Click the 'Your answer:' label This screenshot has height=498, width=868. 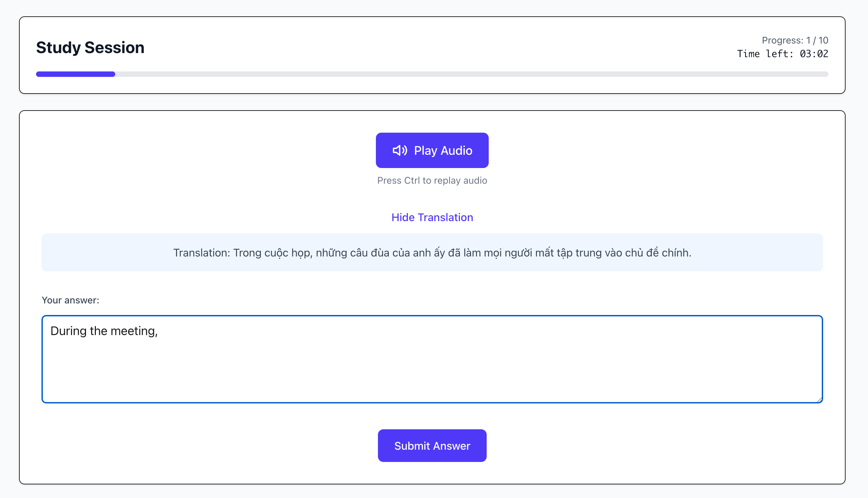[x=70, y=300]
